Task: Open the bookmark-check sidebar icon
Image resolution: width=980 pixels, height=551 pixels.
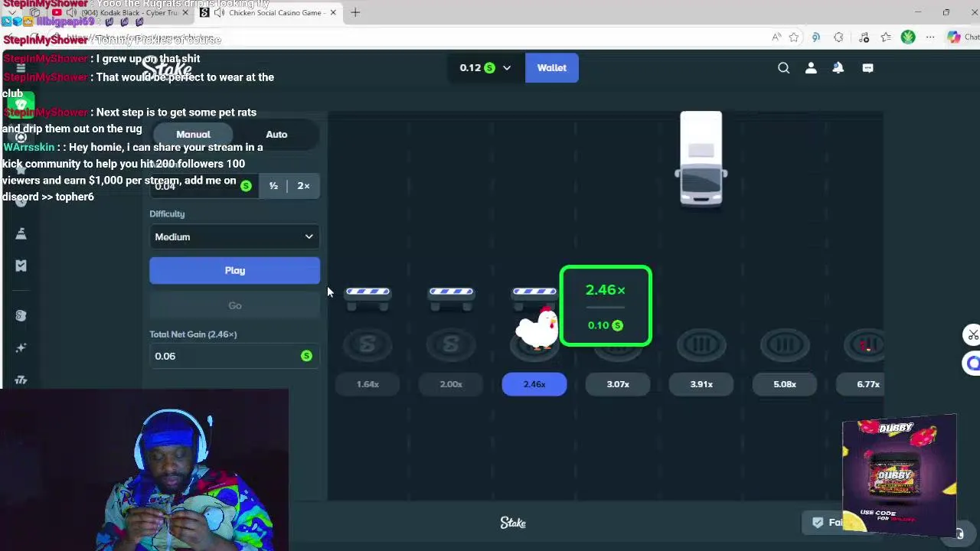Action: pyautogui.click(x=21, y=266)
